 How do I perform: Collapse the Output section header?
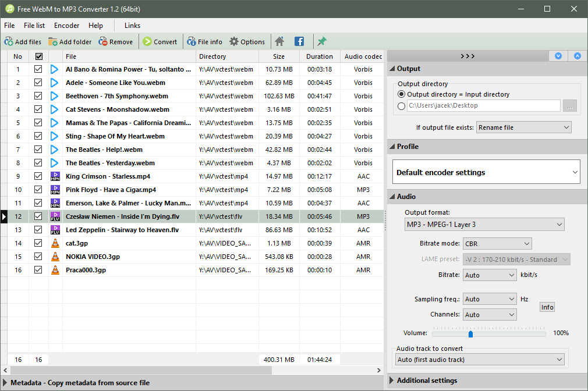click(x=487, y=69)
